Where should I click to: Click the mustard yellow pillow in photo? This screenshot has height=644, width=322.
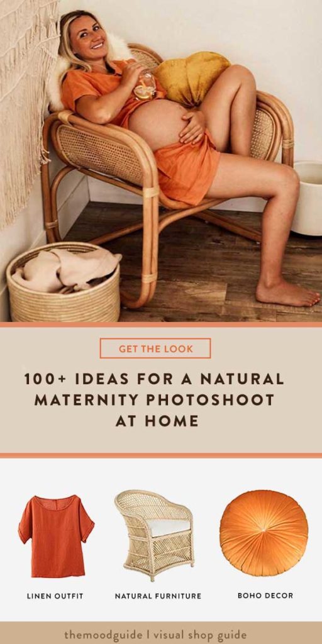click(192, 76)
